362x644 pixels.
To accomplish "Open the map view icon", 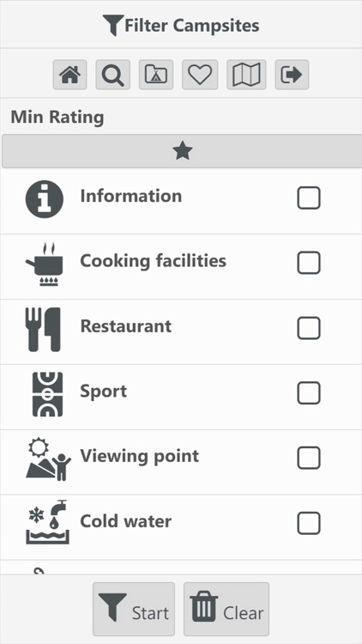I will pos(246,75).
